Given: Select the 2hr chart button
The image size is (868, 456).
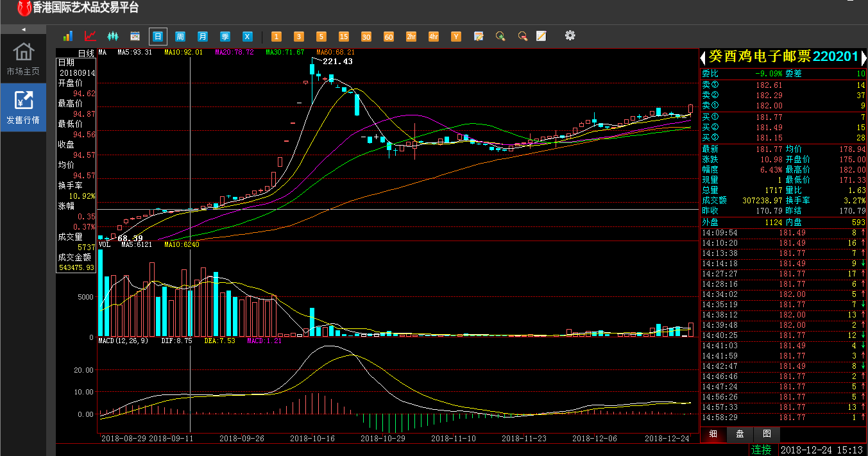Looking at the screenshot, I should pyautogui.click(x=411, y=37).
